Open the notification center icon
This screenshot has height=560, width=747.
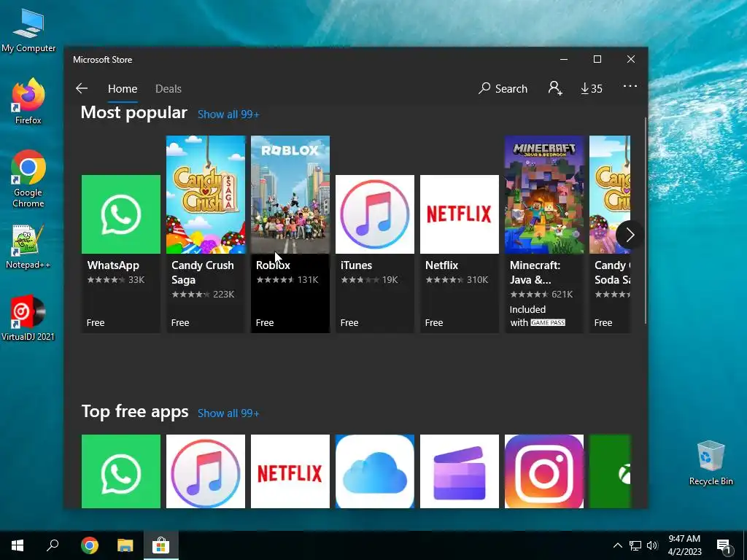pyautogui.click(x=724, y=545)
